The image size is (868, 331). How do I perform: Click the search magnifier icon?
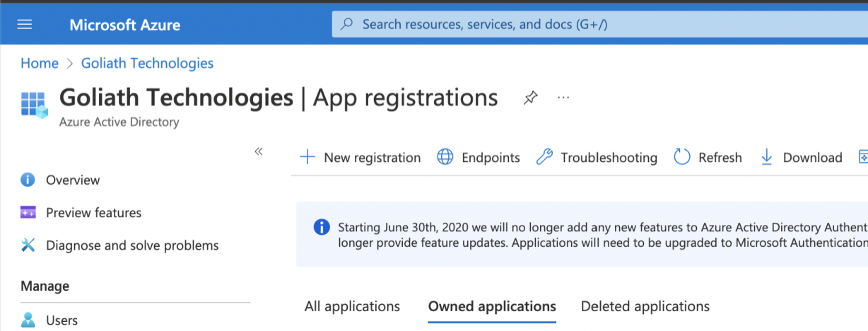point(347,24)
